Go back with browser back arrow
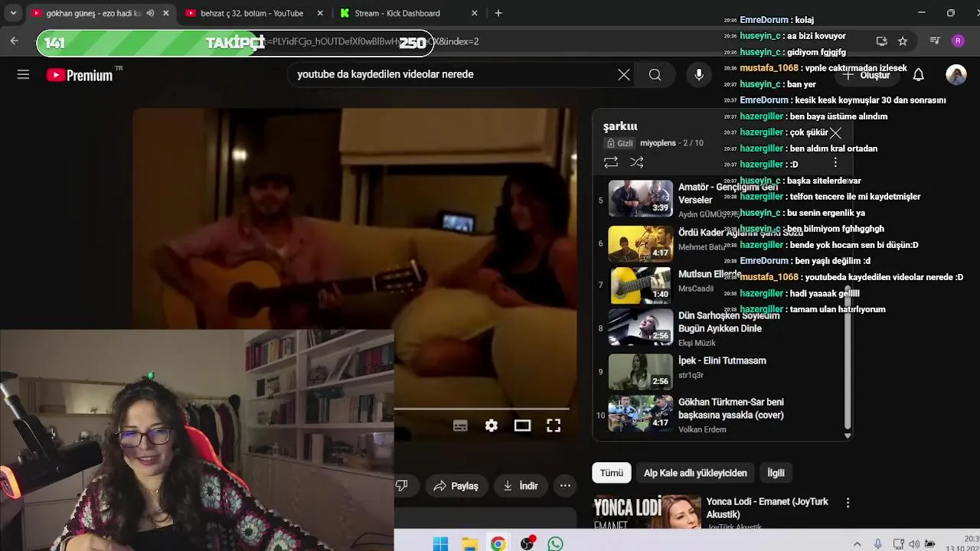Viewport: 980px width, 551px height. pos(14,41)
